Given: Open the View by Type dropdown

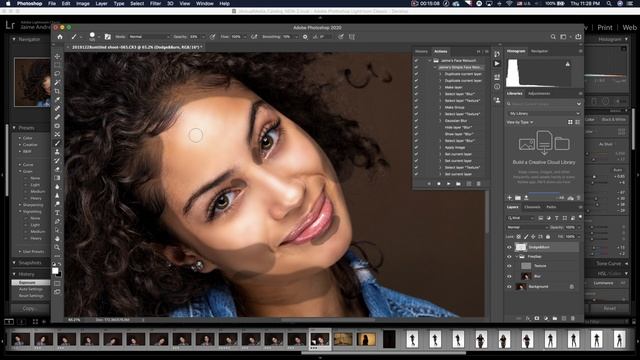Looking at the screenshot, I should pos(520,122).
